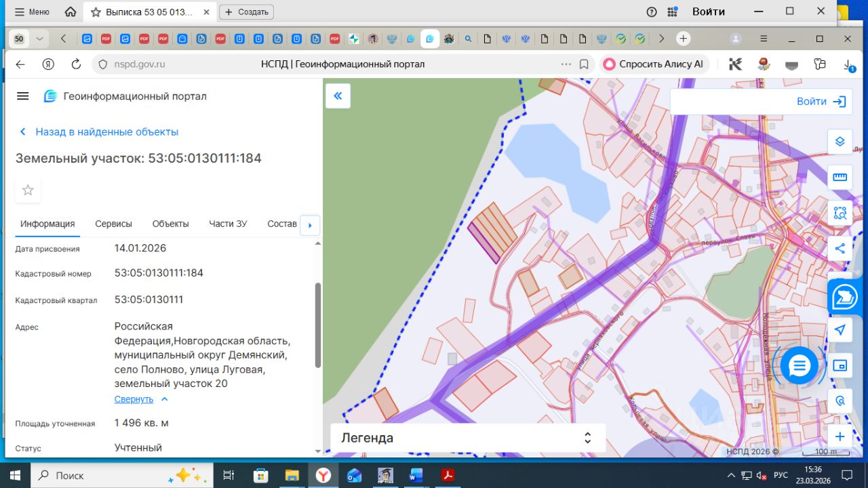The image size is (868, 488).
Task: Click the share map icon
Action: coord(840,248)
